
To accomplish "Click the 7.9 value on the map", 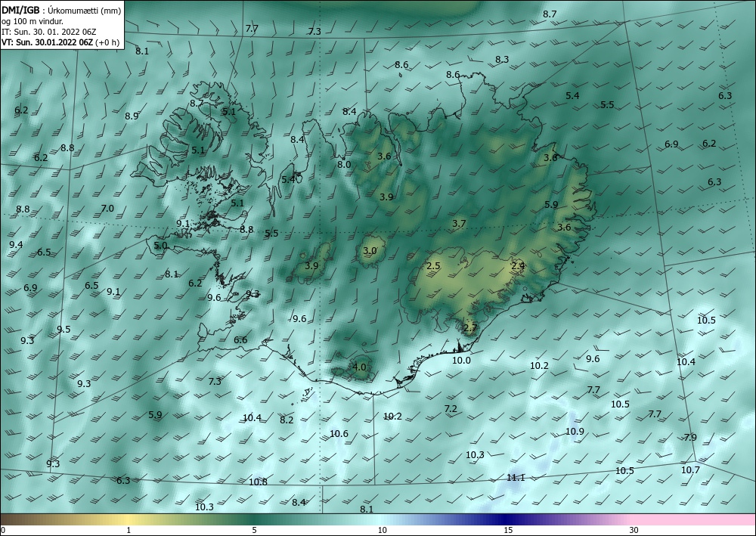I will coord(690,437).
